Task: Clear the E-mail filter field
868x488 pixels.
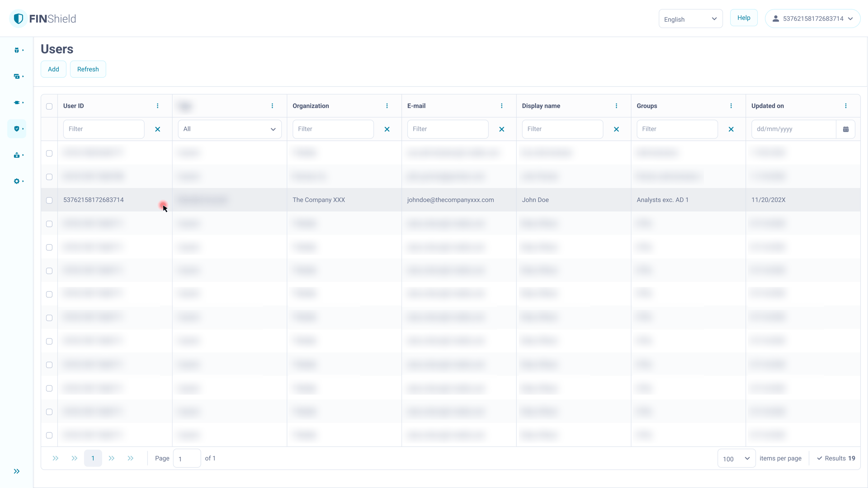Action: coord(501,129)
